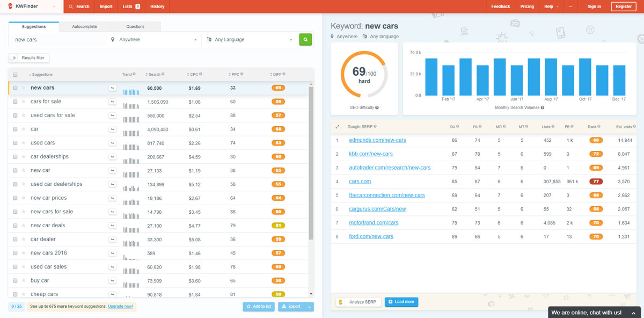Check the box for 'used car dealerships'
The width and height of the screenshot is (644, 318).
[x=15, y=184]
